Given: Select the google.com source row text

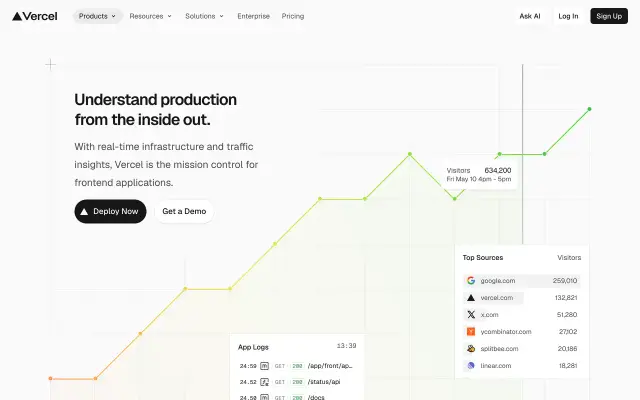Looking at the screenshot, I should (498, 281).
